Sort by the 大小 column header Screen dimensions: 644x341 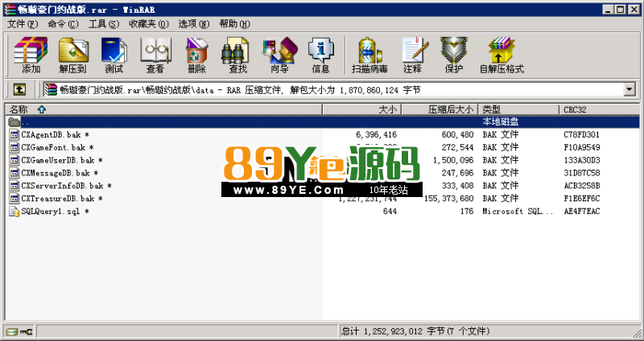(x=361, y=109)
